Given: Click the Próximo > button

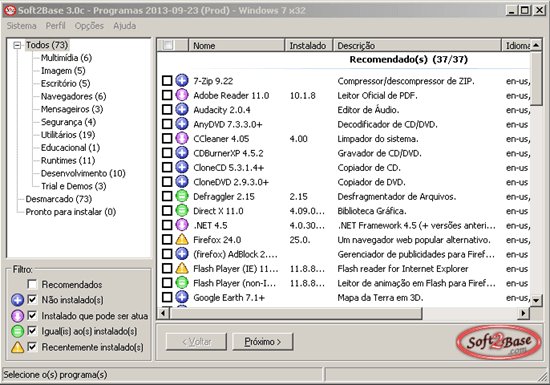Looking at the screenshot, I should pos(262,342).
